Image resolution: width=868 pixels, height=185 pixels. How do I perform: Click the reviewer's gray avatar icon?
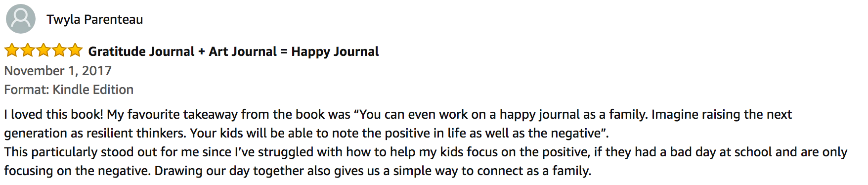pos(21,19)
